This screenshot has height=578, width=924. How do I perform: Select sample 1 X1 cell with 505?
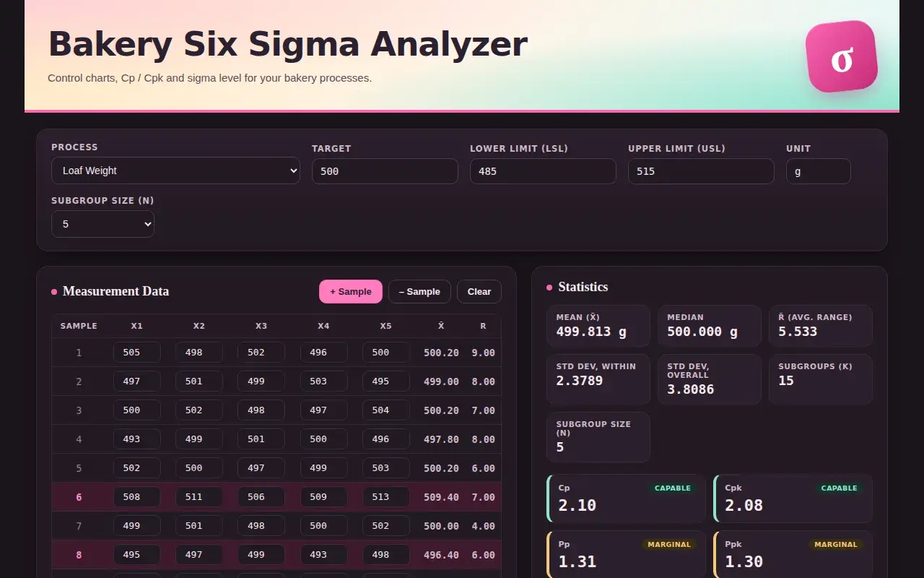137,353
